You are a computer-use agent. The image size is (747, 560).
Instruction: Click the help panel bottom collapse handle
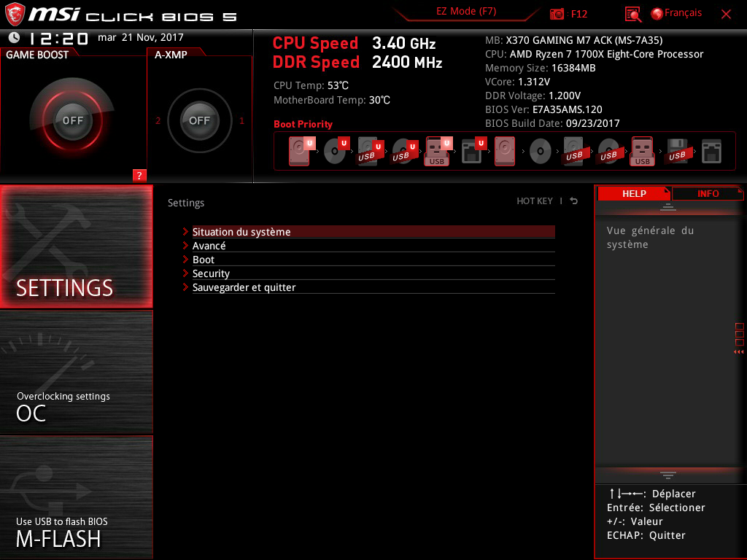coord(668,475)
